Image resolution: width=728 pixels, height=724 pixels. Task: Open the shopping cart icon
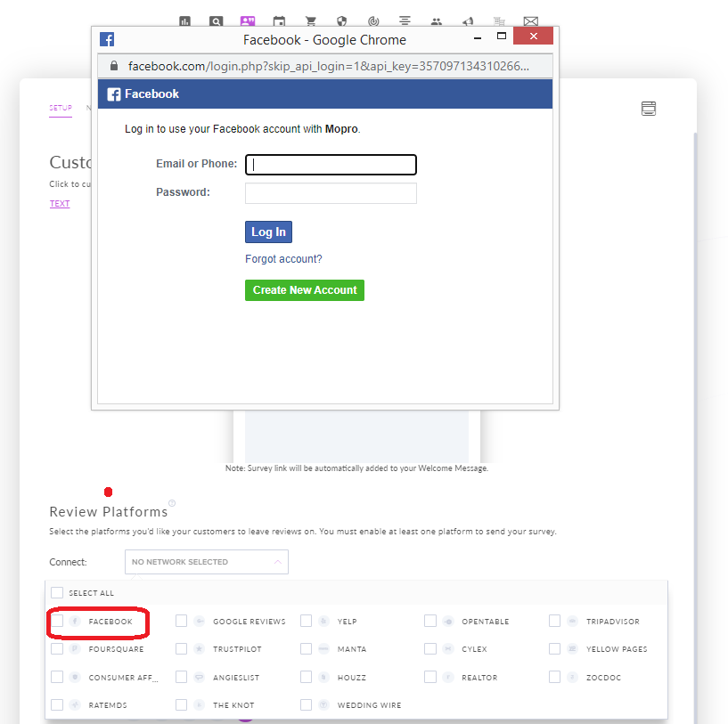point(311,21)
